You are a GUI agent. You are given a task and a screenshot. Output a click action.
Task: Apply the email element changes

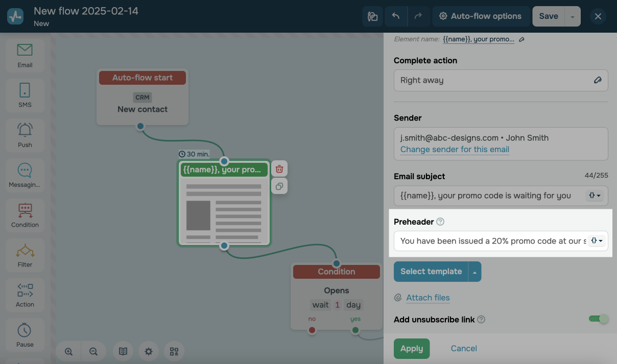click(412, 349)
